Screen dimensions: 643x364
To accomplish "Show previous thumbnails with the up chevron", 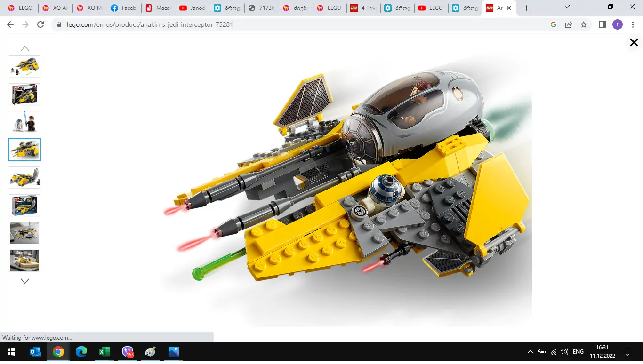I will click(25, 48).
